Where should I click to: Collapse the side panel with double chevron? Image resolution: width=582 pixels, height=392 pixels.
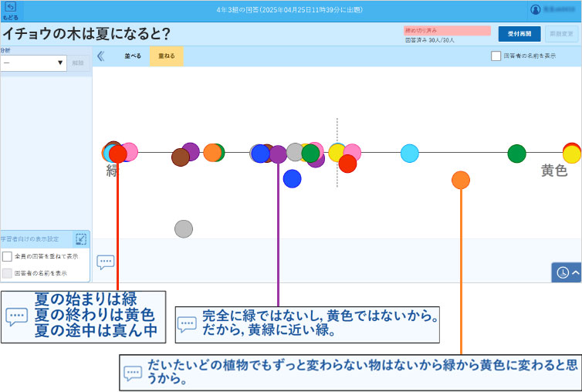click(100, 56)
